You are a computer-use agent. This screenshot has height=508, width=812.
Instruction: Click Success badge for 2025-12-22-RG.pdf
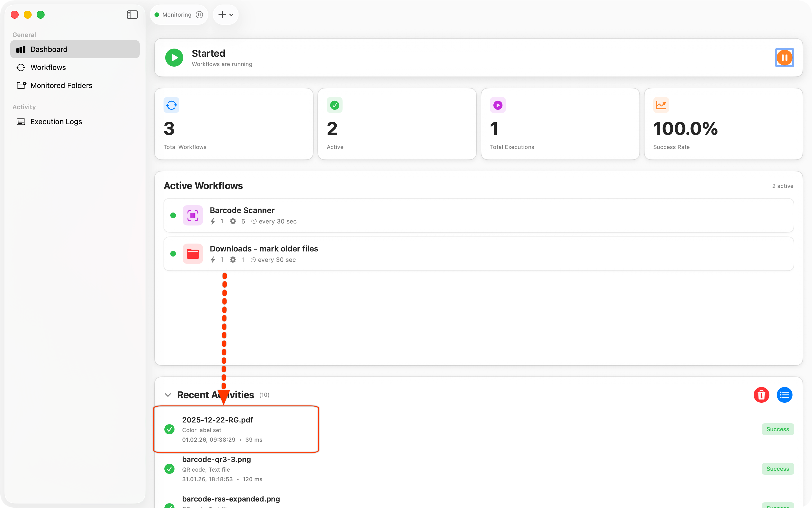click(778, 429)
